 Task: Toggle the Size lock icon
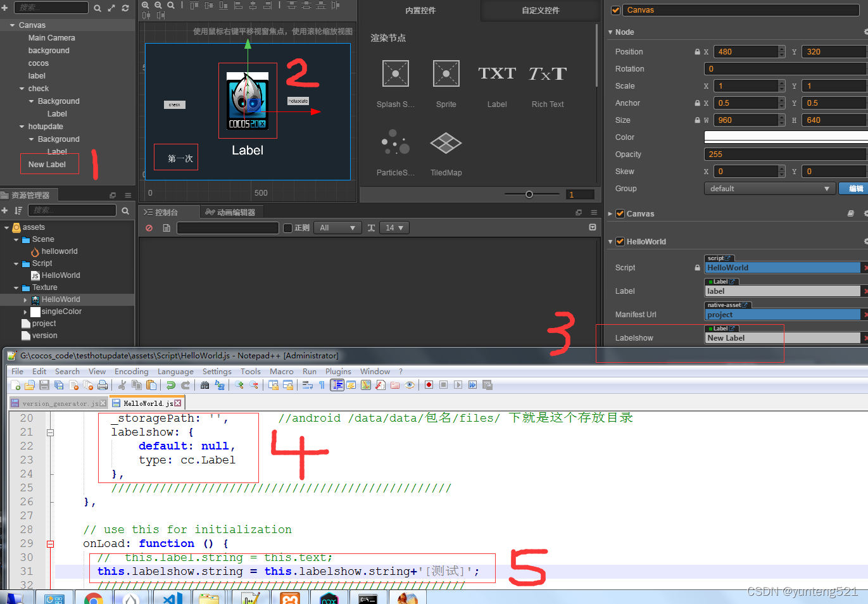(x=697, y=120)
